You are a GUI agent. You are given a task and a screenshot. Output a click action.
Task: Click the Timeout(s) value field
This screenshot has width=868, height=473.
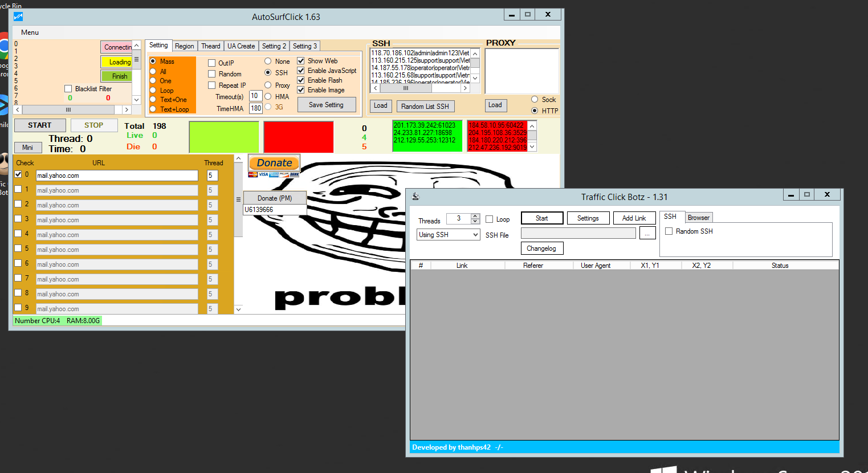(x=255, y=96)
